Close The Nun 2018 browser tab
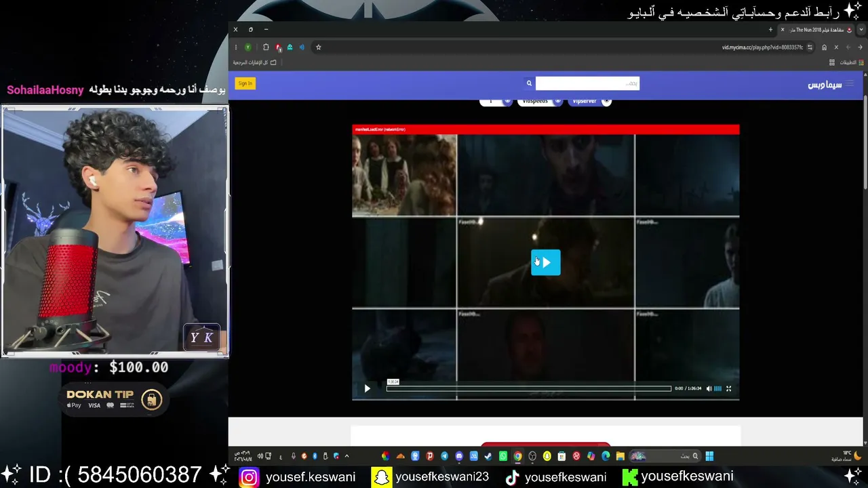 point(783,30)
